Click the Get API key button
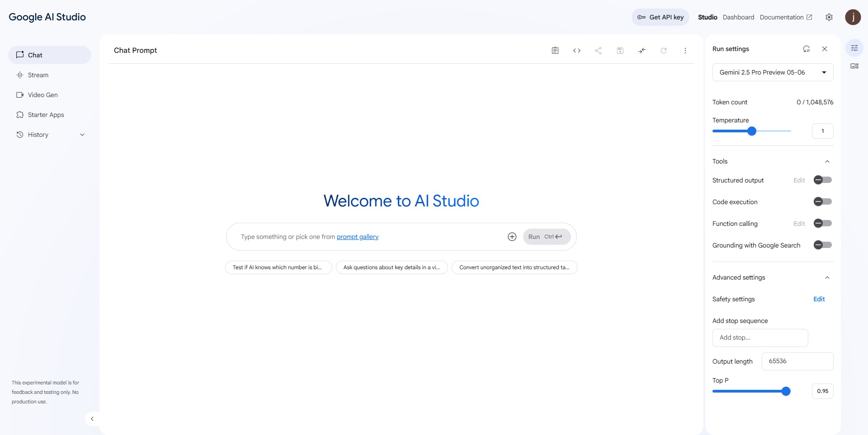This screenshot has width=868, height=435. pyautogui.click(x=660, y=17)
